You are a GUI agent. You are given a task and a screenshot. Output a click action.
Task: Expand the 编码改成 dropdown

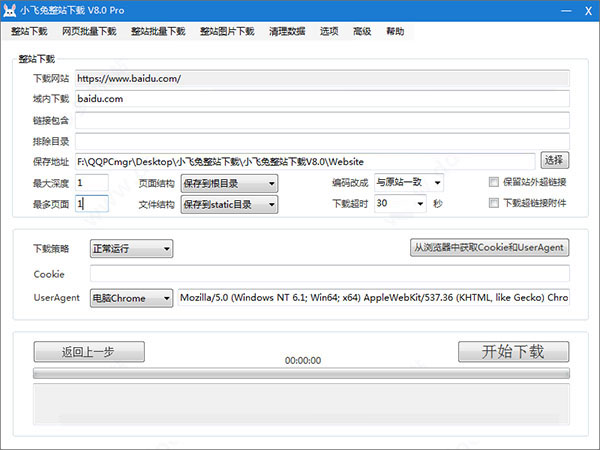click(409, 182)
